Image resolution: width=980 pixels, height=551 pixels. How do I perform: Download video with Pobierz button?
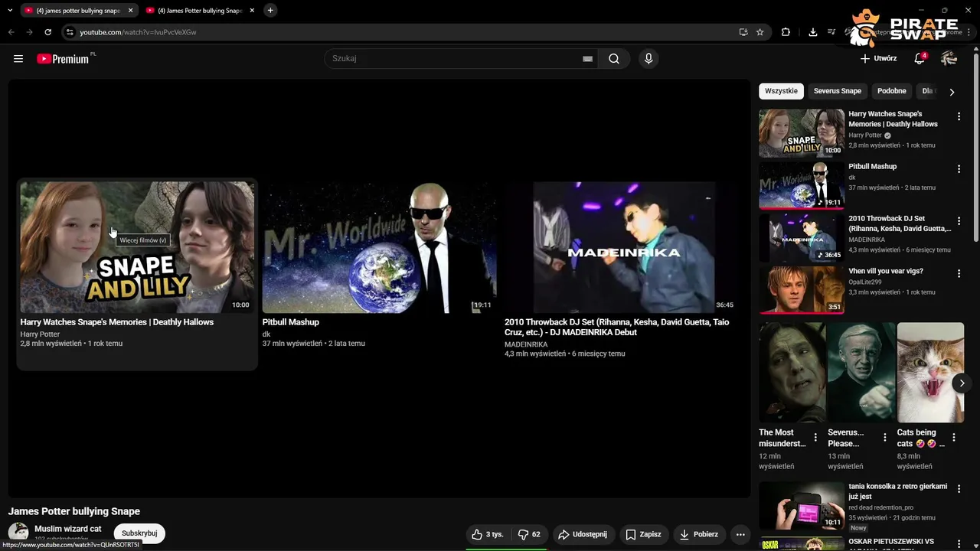pos(699,534)
